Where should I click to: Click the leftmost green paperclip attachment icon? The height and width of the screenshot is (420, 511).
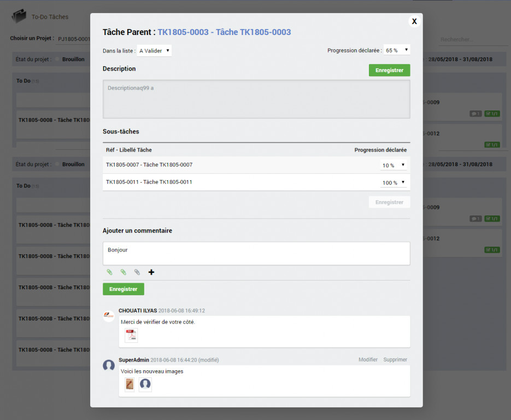pyautogui.click(x=109, y=272)
